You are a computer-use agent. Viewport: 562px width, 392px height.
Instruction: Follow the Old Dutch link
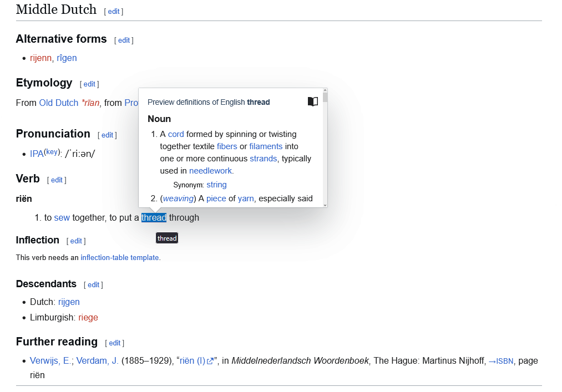pyautogui.click(x=58, y=103)
